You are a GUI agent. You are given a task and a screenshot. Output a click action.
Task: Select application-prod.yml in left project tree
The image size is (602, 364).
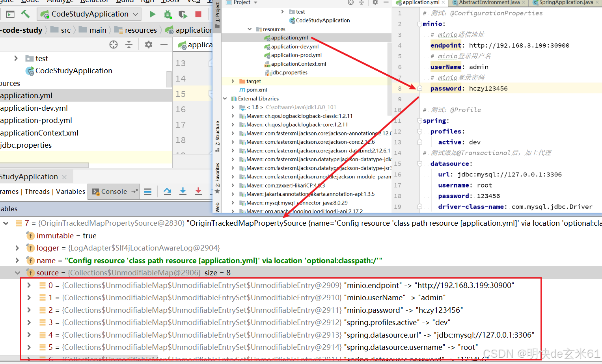point(36,121)
